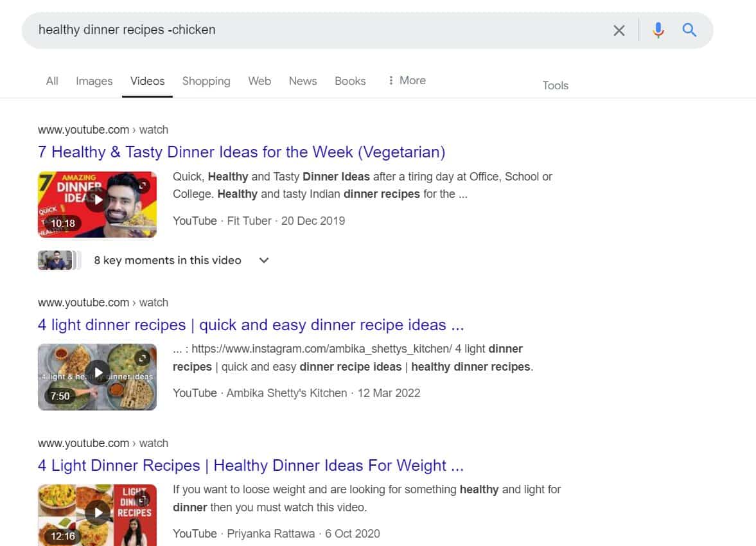Screen dimensions: 756x546
Task: Play the Ambika Shetty's Kitchen video thumbnail
Action: tap(98, 373)
